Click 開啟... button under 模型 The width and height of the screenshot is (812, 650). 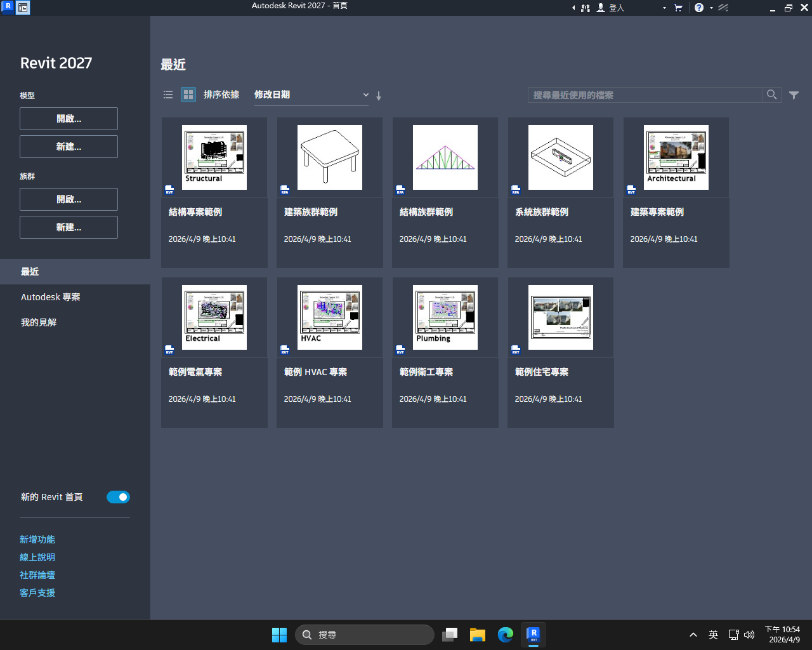click(69, 119)
